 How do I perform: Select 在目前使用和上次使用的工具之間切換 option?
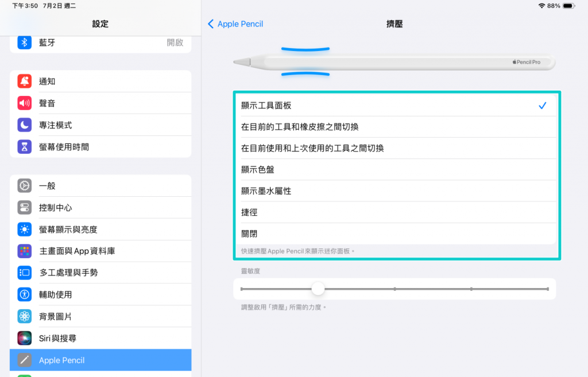tap(394, 148)
